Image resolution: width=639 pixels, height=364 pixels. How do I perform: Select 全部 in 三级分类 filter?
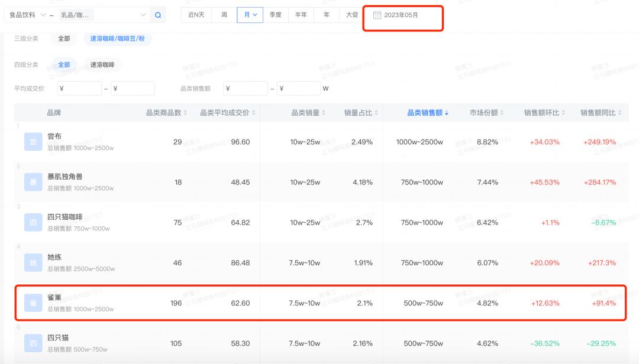coord(63,38)
